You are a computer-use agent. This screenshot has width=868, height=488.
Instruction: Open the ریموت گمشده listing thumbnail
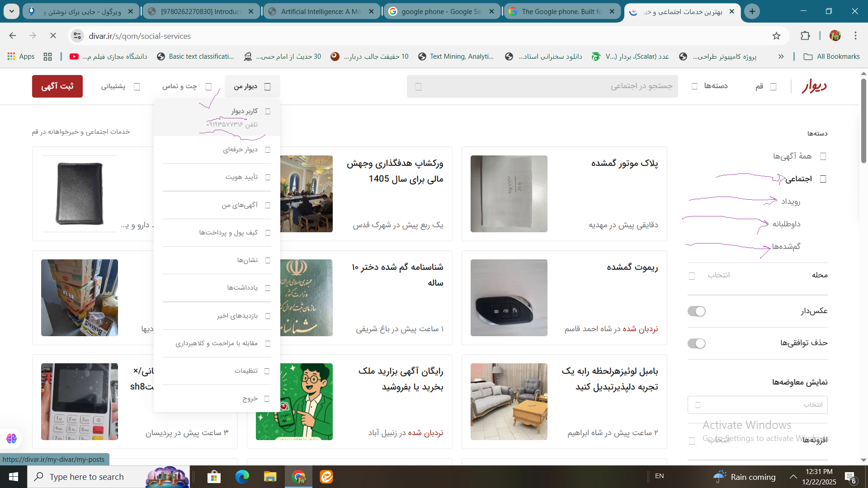509,298
